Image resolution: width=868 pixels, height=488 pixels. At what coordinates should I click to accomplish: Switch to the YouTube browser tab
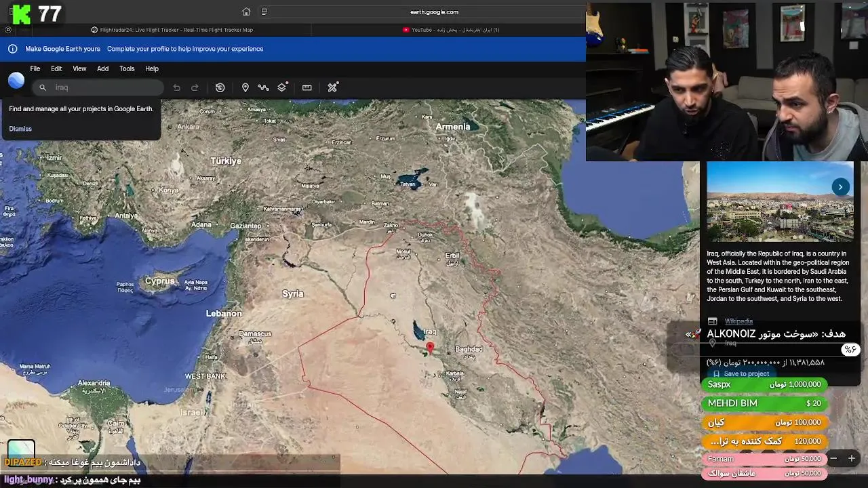(450, 30)
